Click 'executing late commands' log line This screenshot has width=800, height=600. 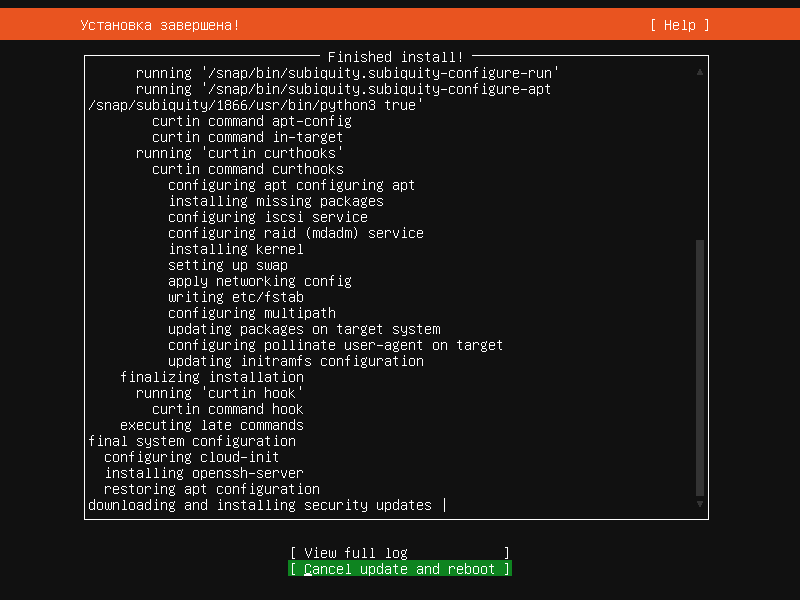click(211, 425)
